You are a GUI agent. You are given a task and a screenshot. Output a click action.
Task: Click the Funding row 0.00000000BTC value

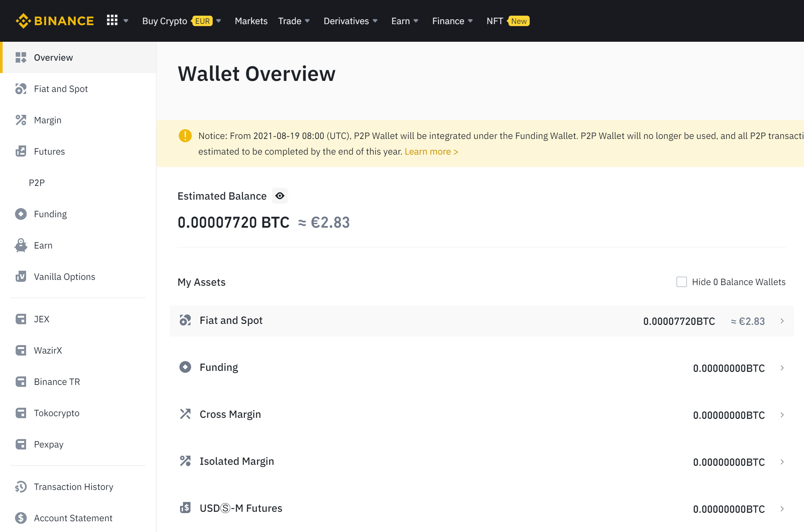pos(729,368)
